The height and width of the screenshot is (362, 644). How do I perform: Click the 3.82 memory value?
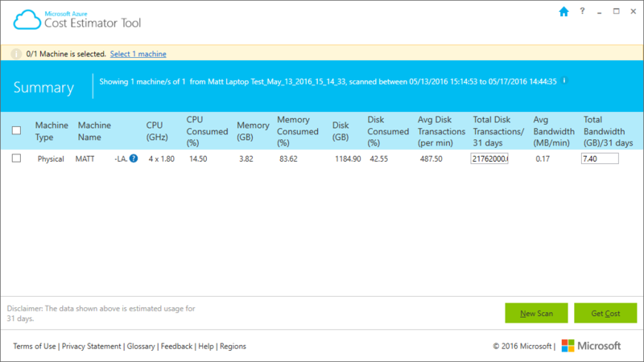coord(246,158)
